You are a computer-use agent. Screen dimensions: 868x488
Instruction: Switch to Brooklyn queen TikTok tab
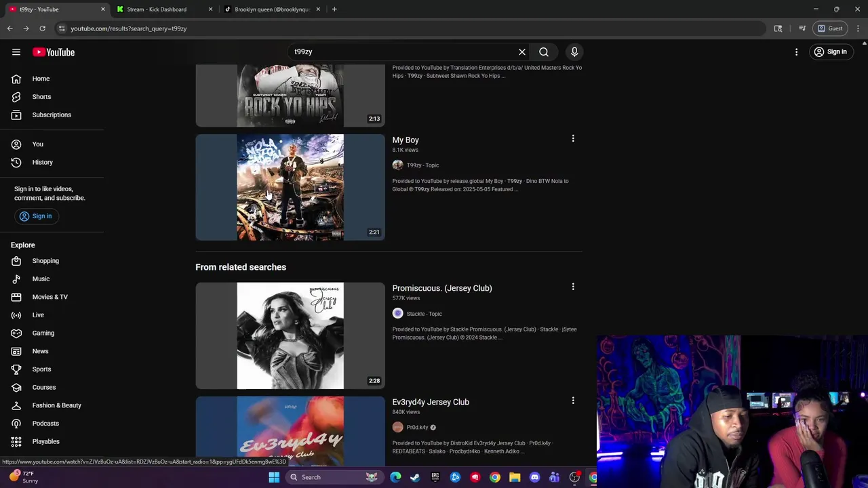[271, 9]
